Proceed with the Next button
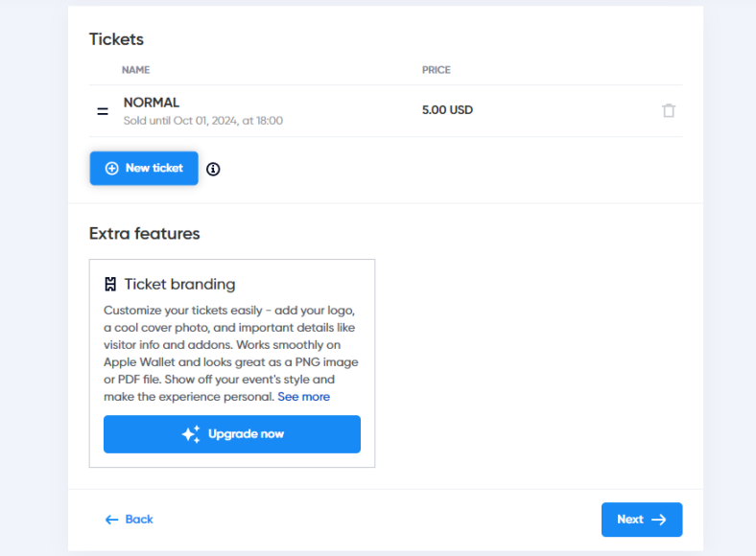 click(x=642, y=520)
